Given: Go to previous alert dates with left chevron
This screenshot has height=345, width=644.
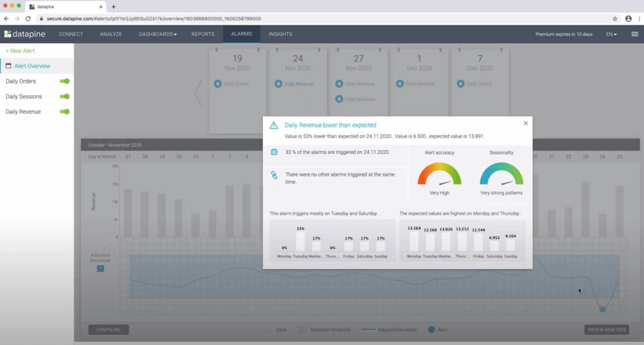Looking at the screenshot, I should [198, 92].
